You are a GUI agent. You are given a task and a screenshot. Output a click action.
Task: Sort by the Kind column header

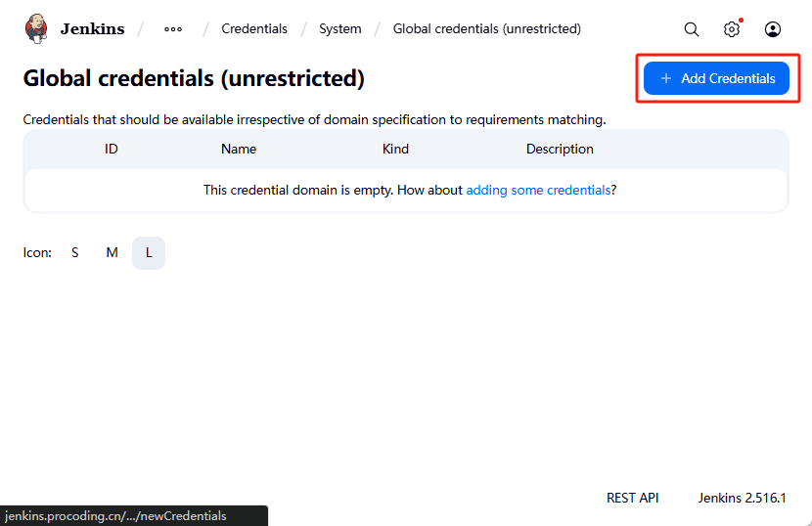[395, 149]
